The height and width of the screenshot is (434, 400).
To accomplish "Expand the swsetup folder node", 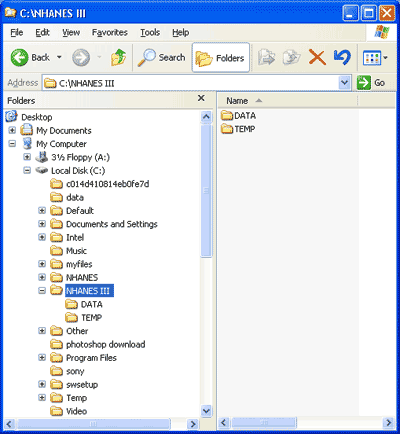I will click(x=42, y=384).
